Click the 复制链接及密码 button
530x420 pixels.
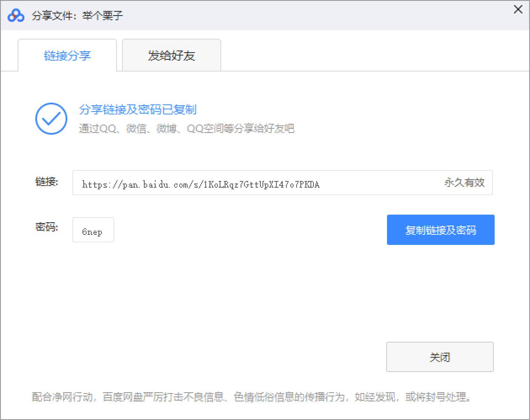[440, 230]
